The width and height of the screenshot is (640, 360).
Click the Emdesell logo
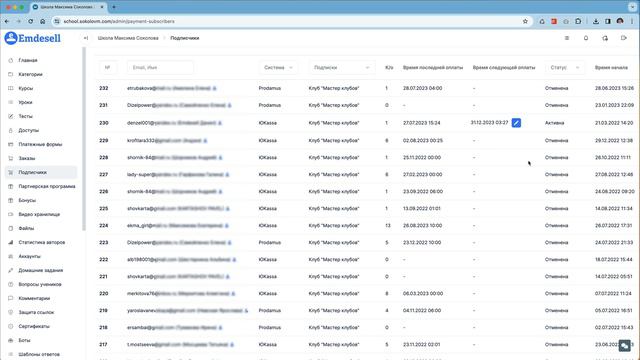tap(33, 38)
